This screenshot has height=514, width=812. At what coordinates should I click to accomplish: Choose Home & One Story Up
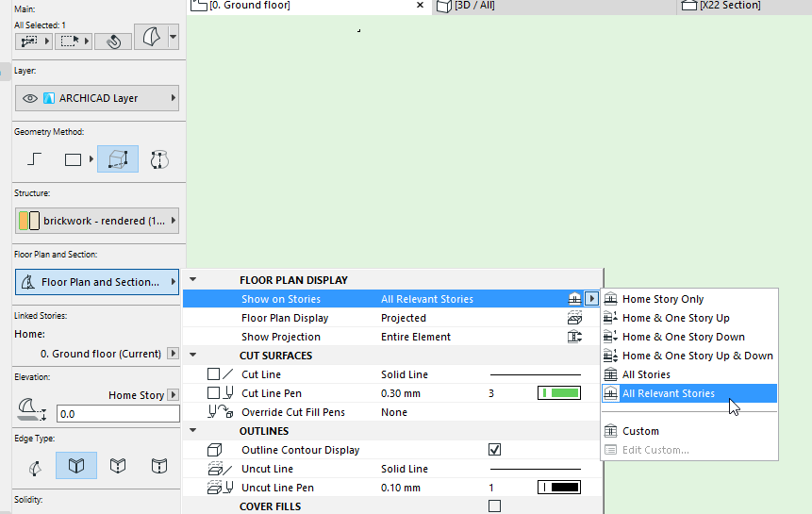click(x=689, y=318)
